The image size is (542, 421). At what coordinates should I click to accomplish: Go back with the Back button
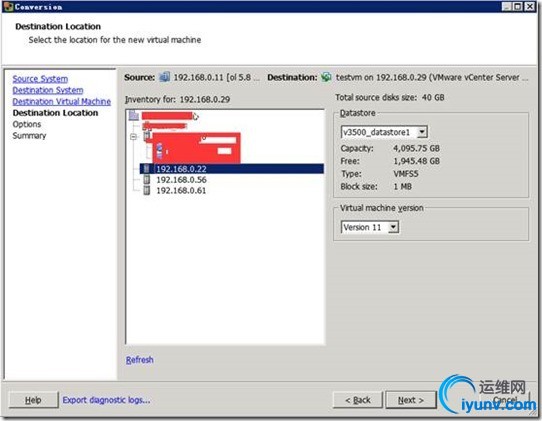(x=358, y=400)
